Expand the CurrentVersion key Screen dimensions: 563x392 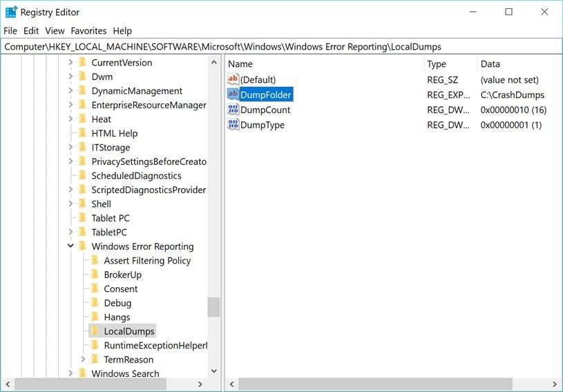tap(70, 63)
